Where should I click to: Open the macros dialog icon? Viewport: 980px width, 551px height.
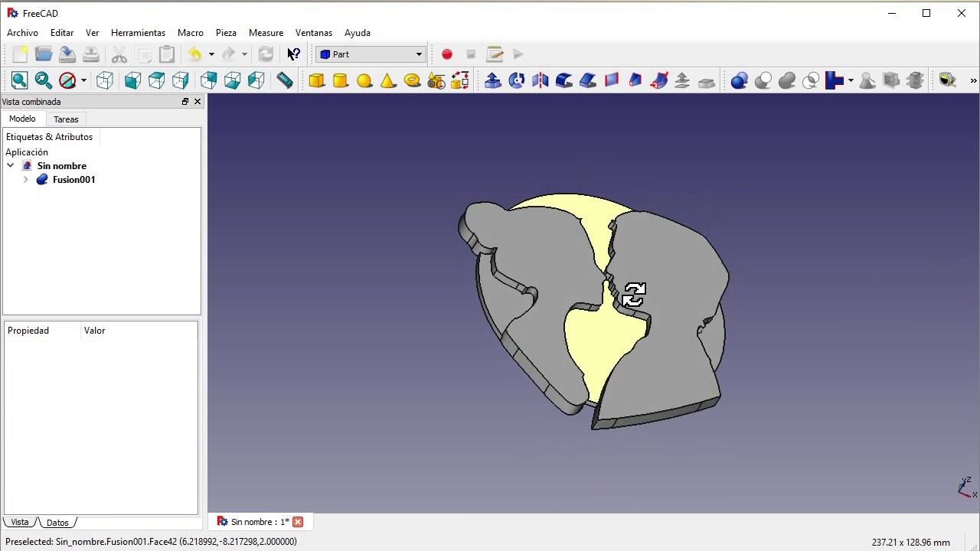pyautogui.click(x=495, y=54)
